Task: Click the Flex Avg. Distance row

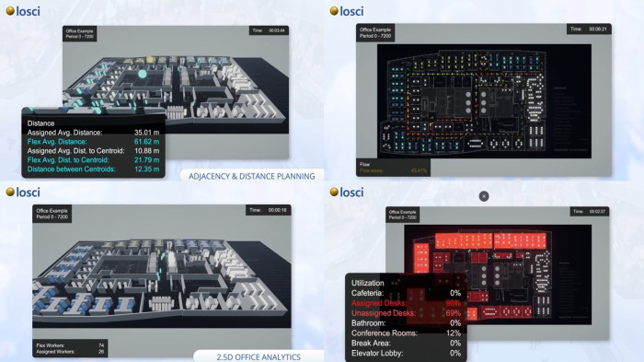Action: pyautogui.click(x=93, y=142)
